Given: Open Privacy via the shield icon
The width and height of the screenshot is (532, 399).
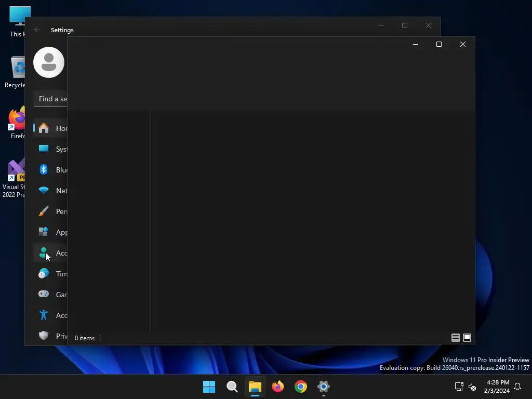Looking at the screenshot, I should (44, 336).
